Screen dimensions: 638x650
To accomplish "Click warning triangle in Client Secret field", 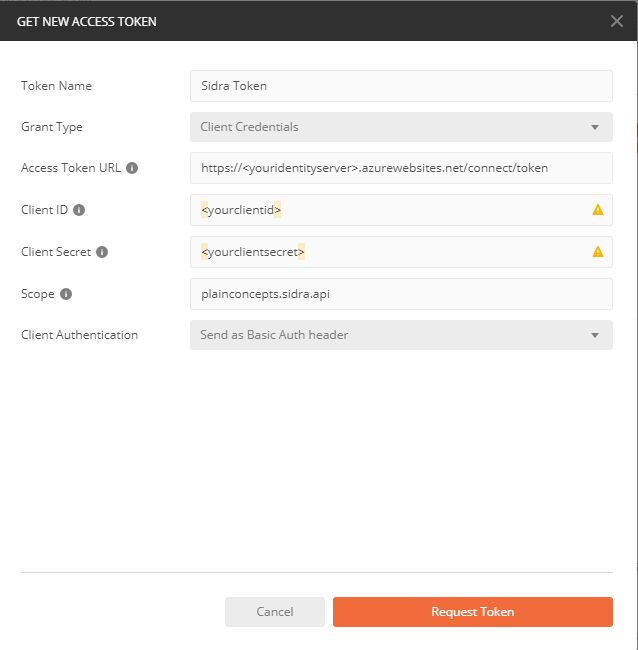I will (598, 252).
